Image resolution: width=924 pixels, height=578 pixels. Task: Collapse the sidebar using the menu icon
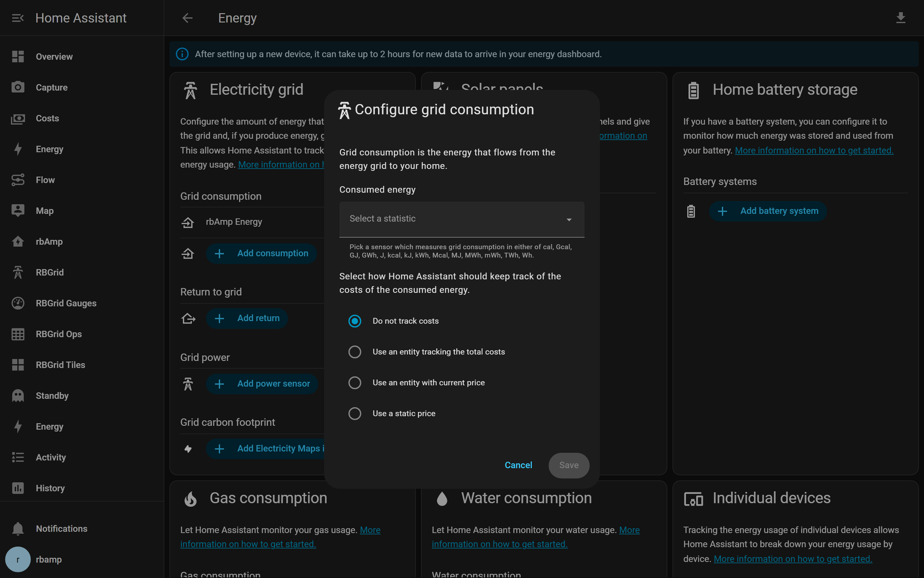click(18, 18)
